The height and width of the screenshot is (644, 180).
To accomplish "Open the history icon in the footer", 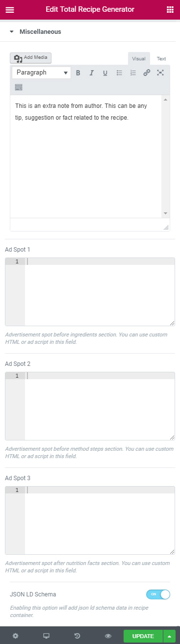I will (x=77, y=636).
